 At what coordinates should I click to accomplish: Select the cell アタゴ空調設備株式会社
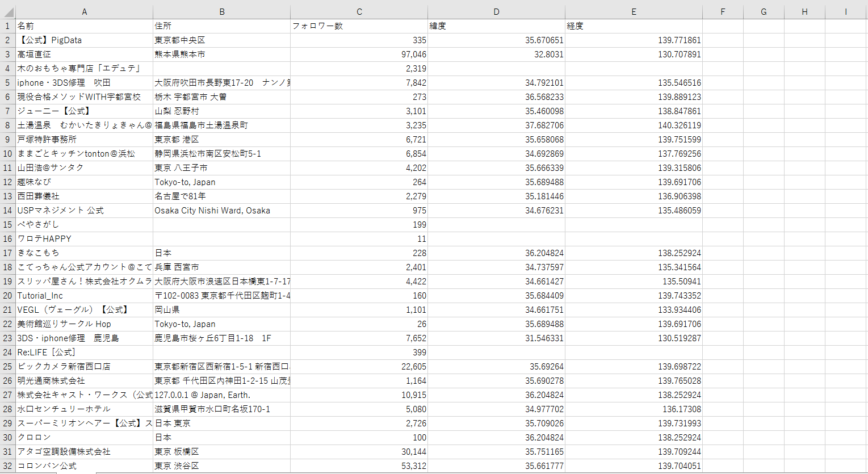click(x=85, y=452)
